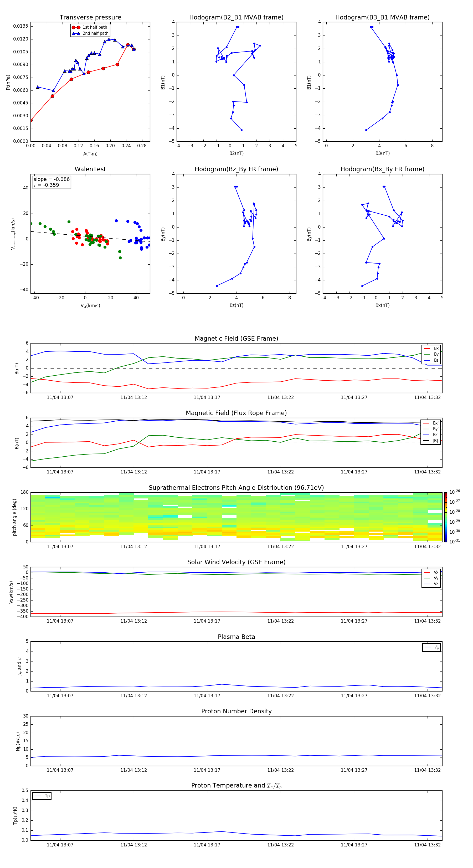
Task: Click the "Tp(10^6K)" y-axis label
Action: [16, 815]
